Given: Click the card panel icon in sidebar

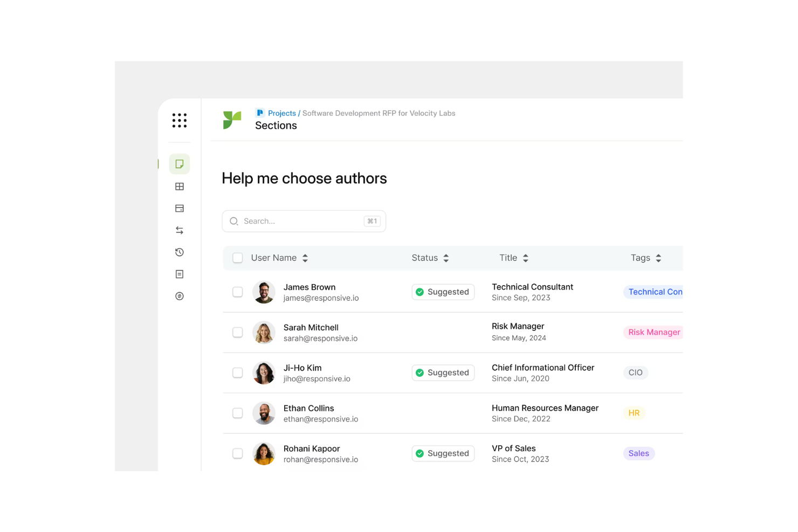Looking at the screenshot, I should pyautogui.click(x=179, y=208).
